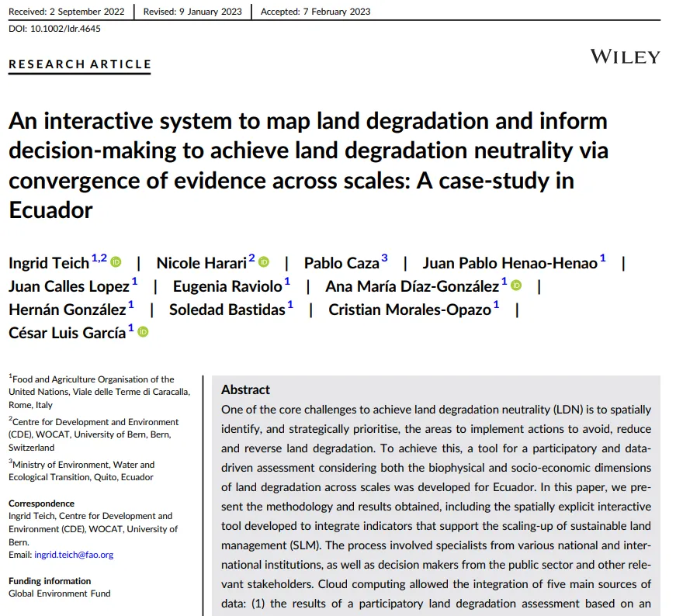Click the Correspondence heading
The width and height of the screenshot is (676, 616).
[42, 504]
